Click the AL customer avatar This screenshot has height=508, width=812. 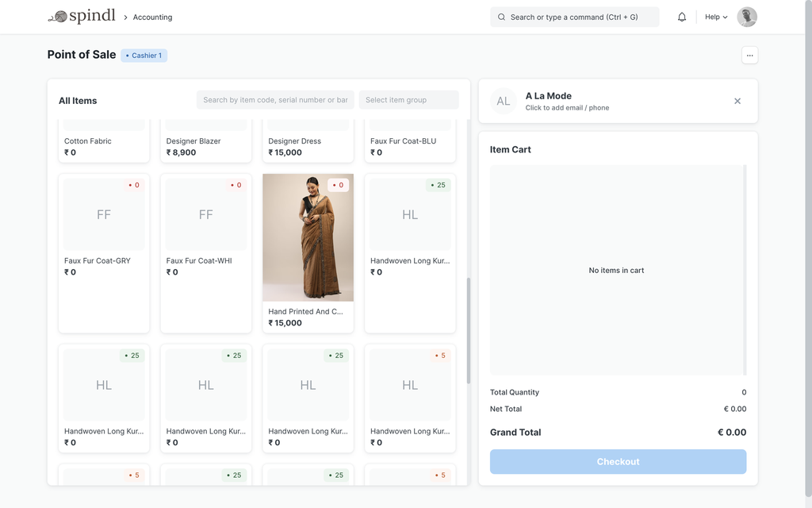point(504,101)
